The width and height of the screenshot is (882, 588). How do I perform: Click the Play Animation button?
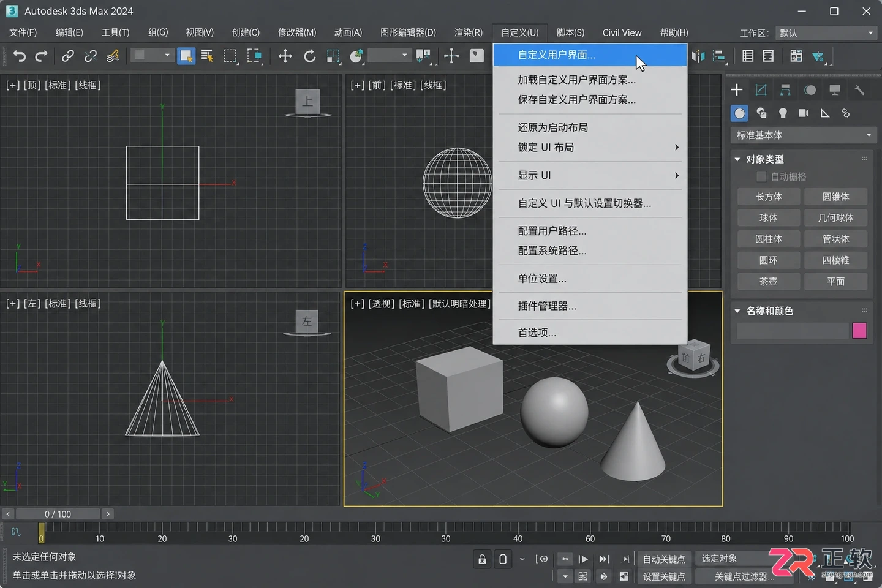[583, 559]
